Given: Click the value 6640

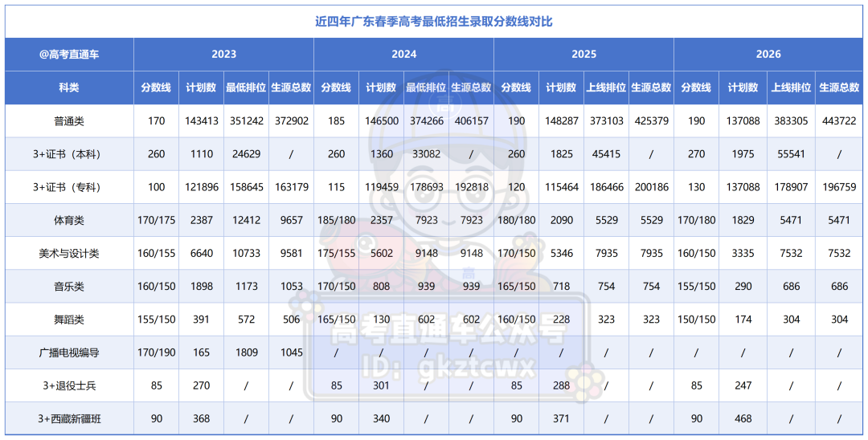Looking at the screenshot, I should point(202,254).
